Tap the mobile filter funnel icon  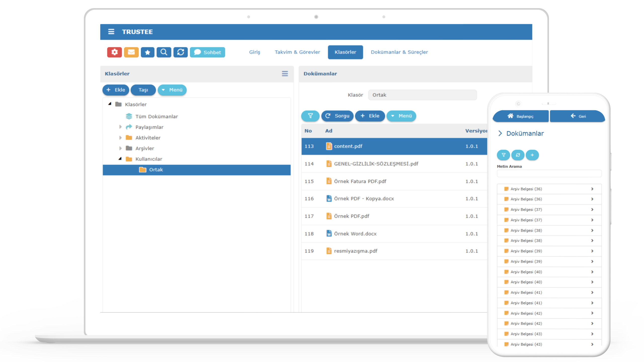click(503, 155)
